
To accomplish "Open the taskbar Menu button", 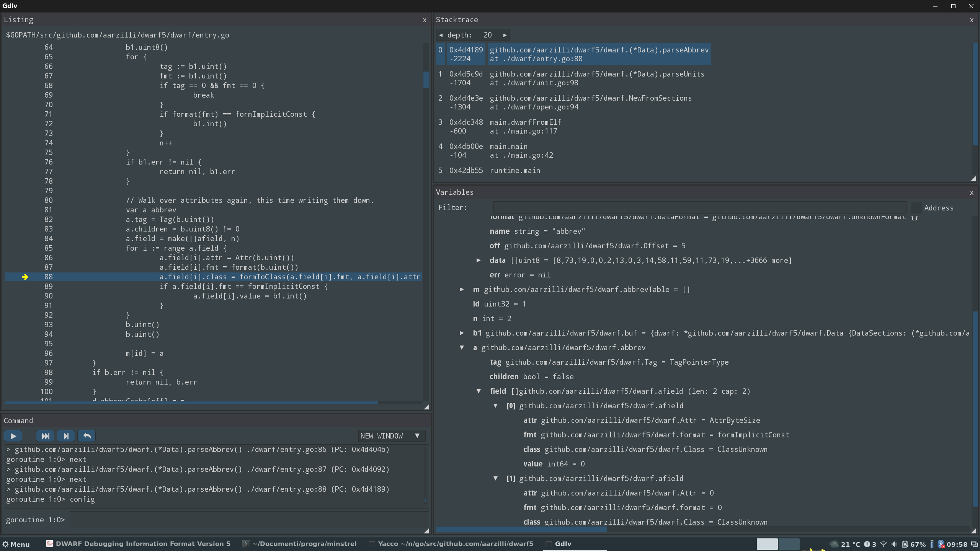I will click(x=16, y=544).
